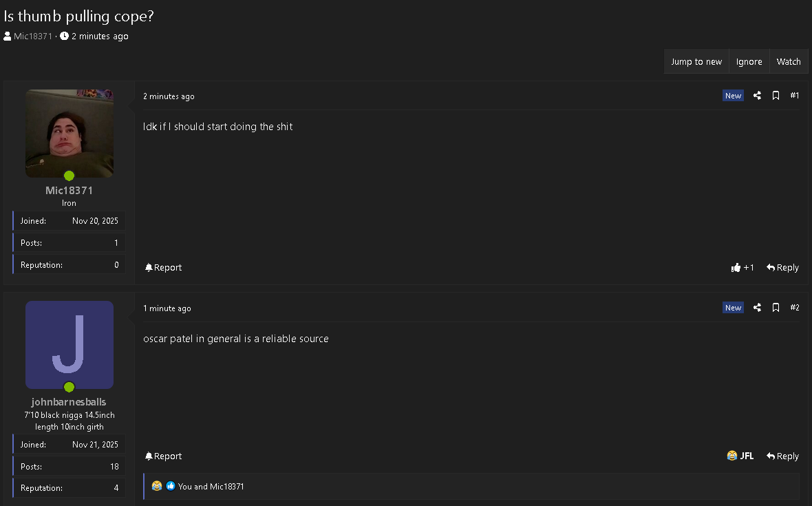View who reacted: You and Mic18371
Viewport: 812px width, 506px height.
211,487
